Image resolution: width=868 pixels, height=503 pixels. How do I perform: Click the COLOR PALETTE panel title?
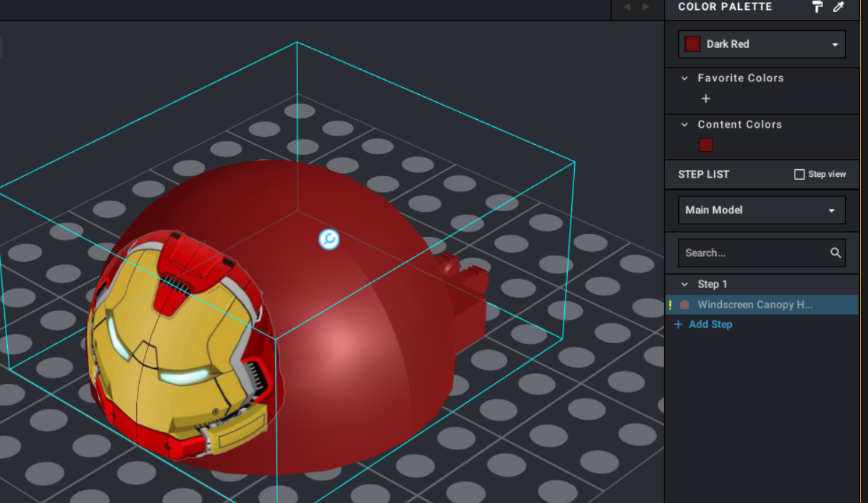(725, 6)
